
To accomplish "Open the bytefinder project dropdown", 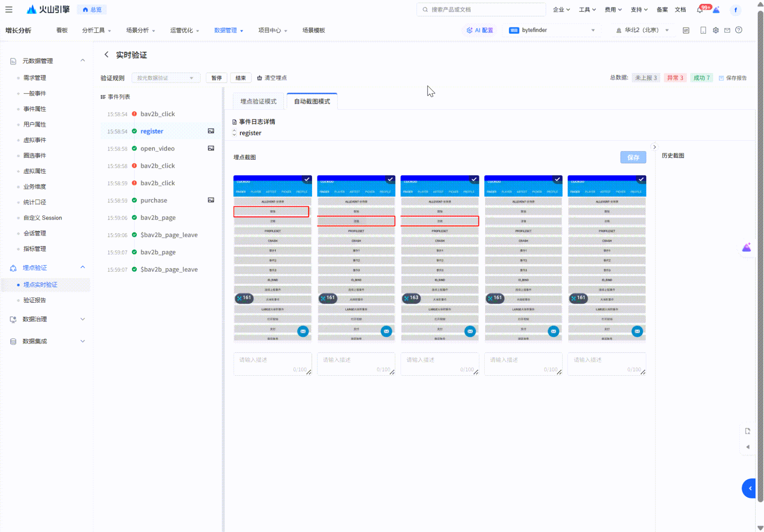I will tap(552, 30).
